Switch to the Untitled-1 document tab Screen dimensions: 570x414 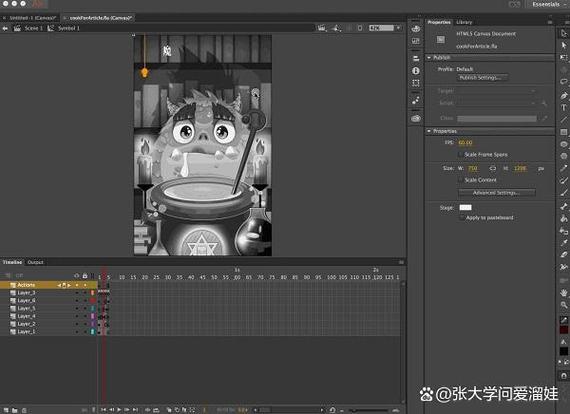[x=32, y=17]
